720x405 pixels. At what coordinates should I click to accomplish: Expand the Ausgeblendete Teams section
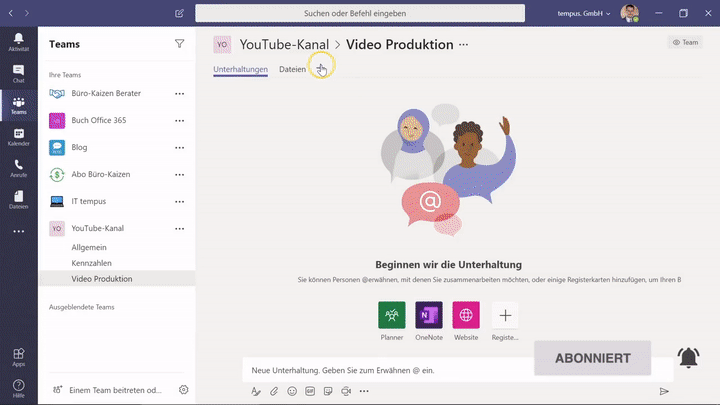[82, 307]
